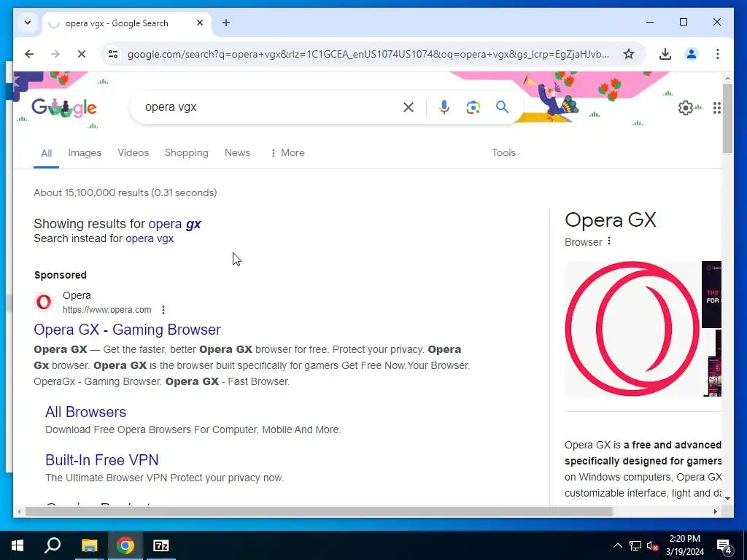Start voice search with the microphone icon

coord(444,107)
